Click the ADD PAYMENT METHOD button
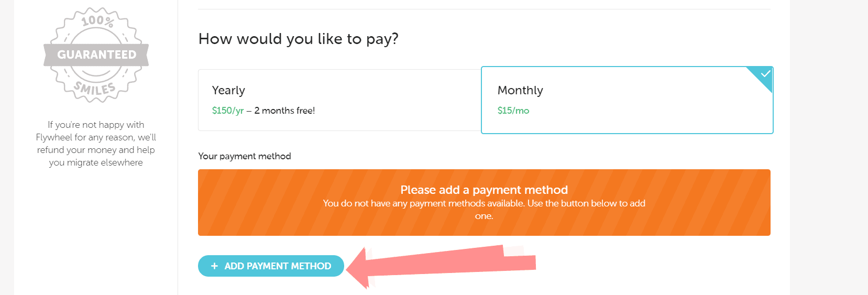This screenshot has height=295, width=868. pos(271,266)
